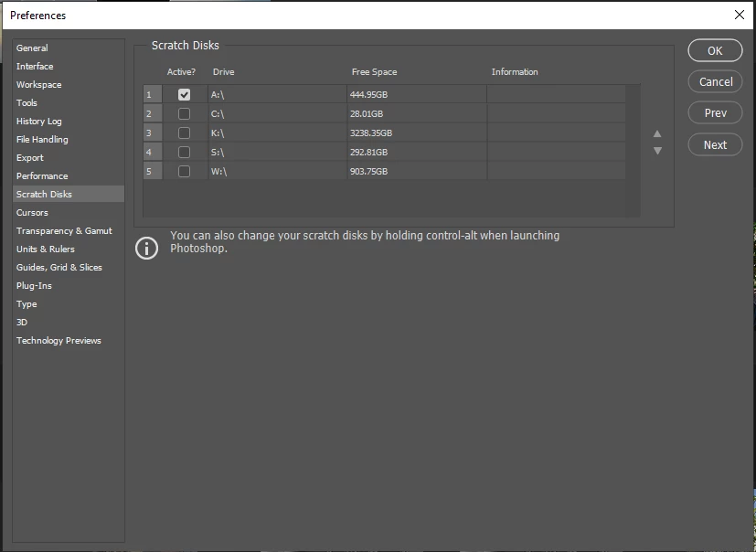The height and width of the screenshot is (552, 756).
Task: Click the 444.95GB free space value
Action: [x=368, y=94]
